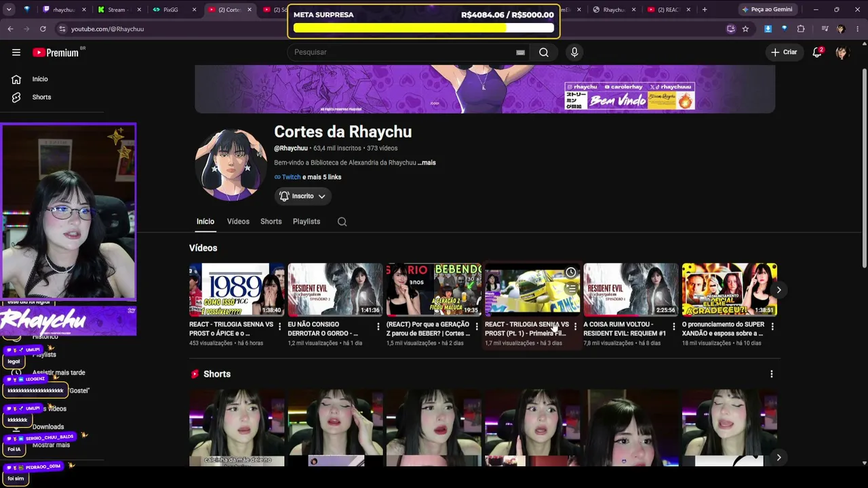Open Shorts in the left sidebar

41,97
